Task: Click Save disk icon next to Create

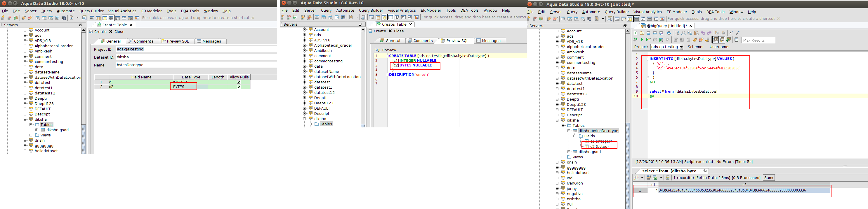Action: pos(91,32)
